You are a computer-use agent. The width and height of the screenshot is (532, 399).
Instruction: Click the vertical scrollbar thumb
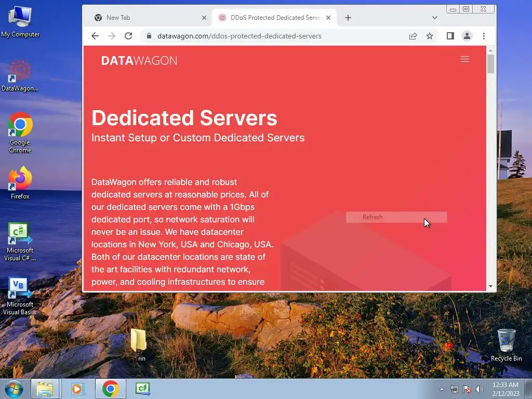click(490, 64)
